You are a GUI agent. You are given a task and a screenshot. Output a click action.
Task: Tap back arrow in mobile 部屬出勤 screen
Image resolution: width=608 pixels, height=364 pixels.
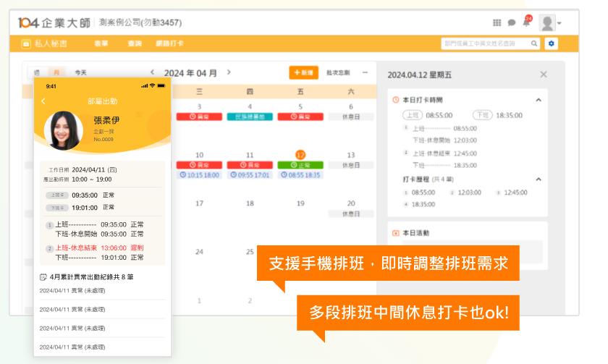[43, 101]
